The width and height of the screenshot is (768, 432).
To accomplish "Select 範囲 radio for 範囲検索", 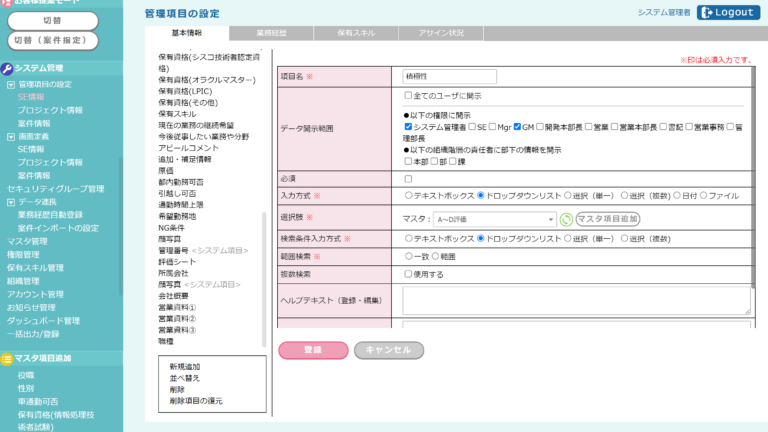I will [436, 256].
